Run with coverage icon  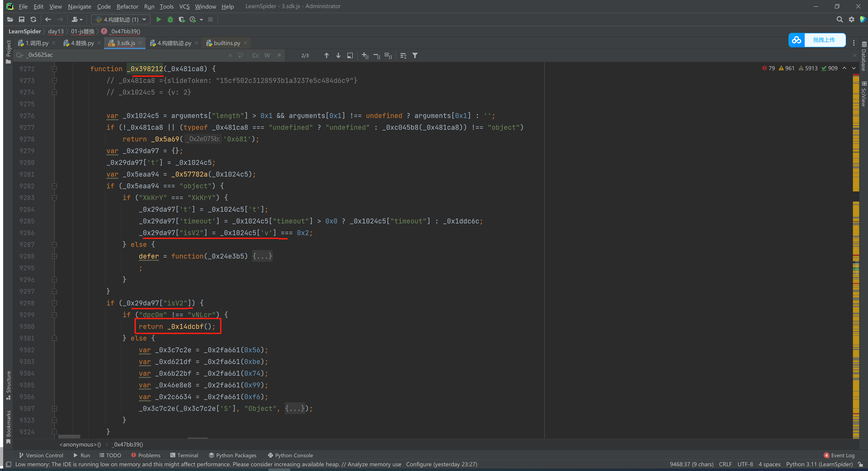pyautogui.click(x=182, y=20)
